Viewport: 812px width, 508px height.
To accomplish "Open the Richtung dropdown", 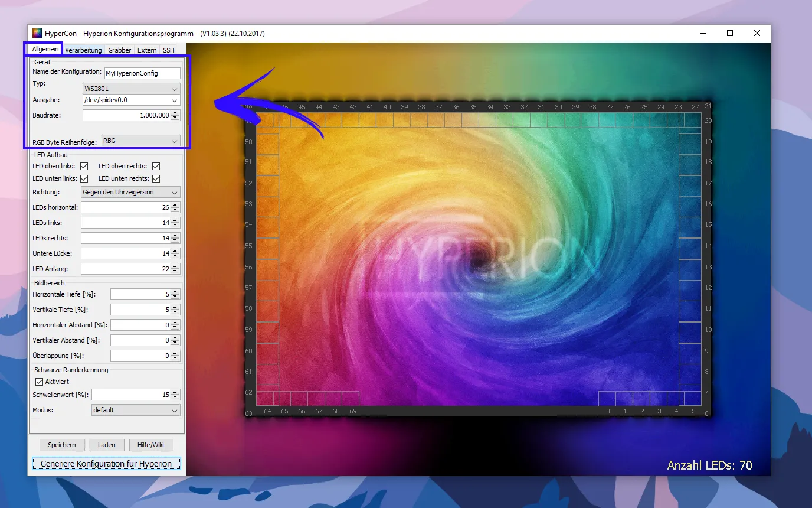I will [130, 193].
